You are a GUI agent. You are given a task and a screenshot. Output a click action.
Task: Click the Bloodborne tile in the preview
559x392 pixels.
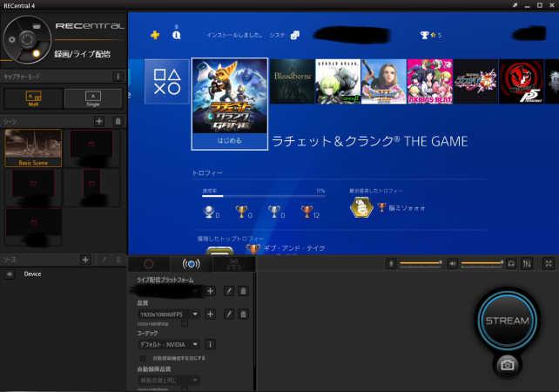tap(293, 82)
